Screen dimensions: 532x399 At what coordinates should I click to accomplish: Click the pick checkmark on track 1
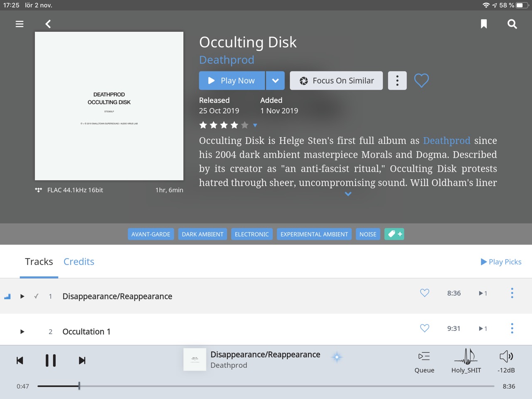pyautogui.click(x=36, y=296)
